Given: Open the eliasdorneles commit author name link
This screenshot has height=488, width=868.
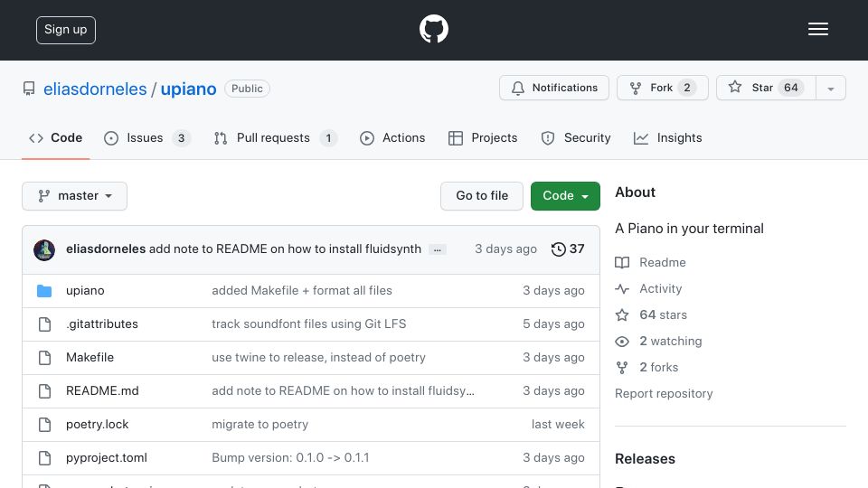Looking at the screenshot, I should tap(106, 249).
